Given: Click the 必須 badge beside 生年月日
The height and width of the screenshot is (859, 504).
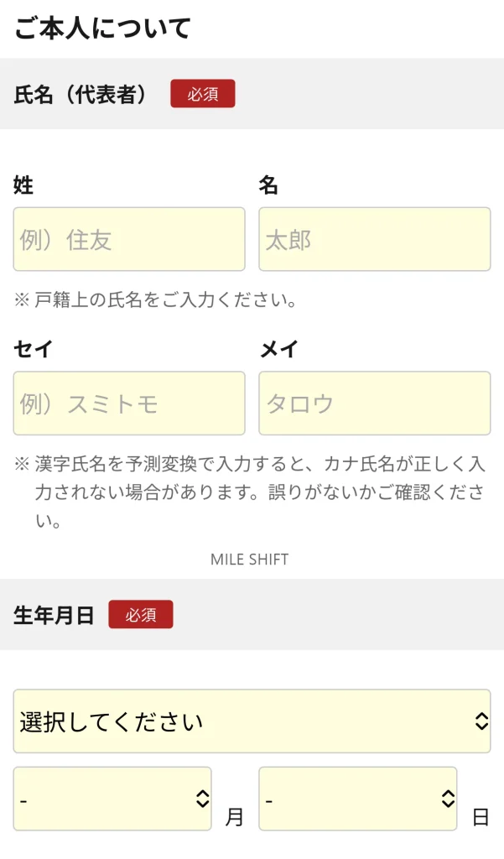Looking at the screenshot, I should pyautogui.click(x=141, y=615).
